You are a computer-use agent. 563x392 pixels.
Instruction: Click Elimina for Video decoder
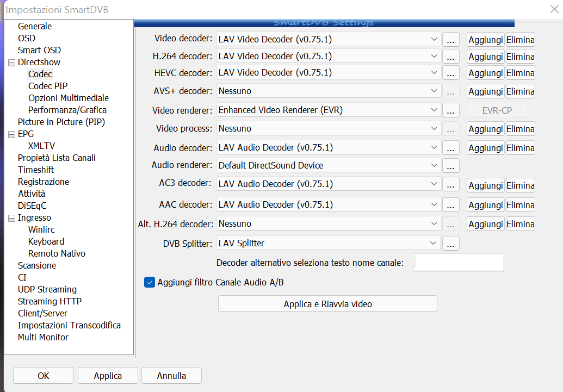[521, 40]
